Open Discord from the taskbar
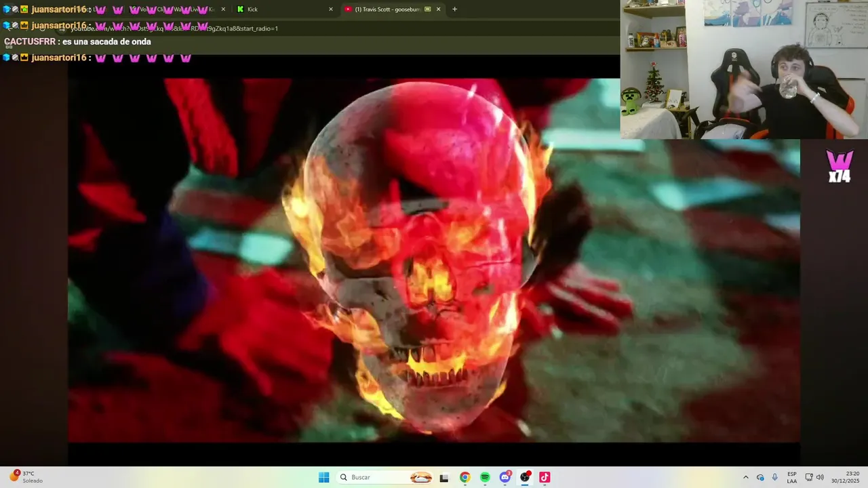This screenshot has height=488, width=868. click(505, 477)
